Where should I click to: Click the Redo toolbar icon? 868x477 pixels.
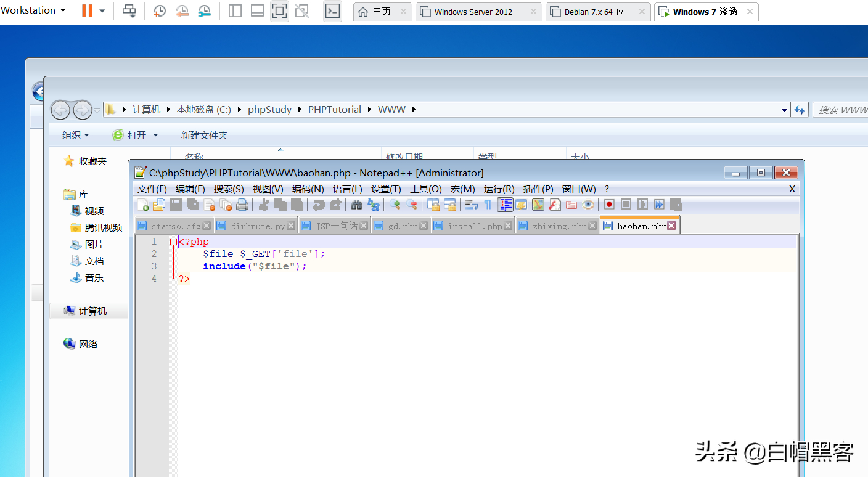[x=335, y=205]
